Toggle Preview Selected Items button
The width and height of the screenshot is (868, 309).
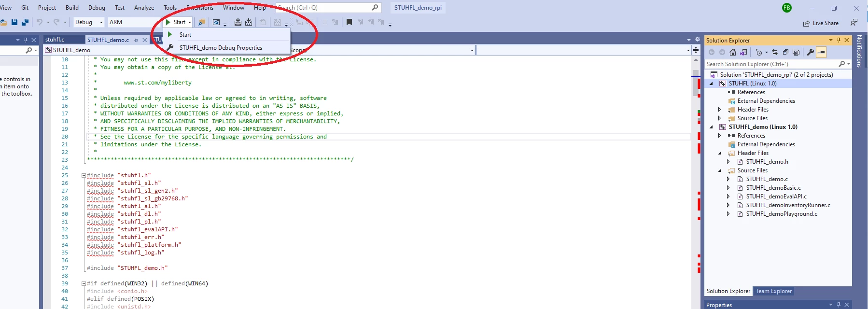pos(821,52)
